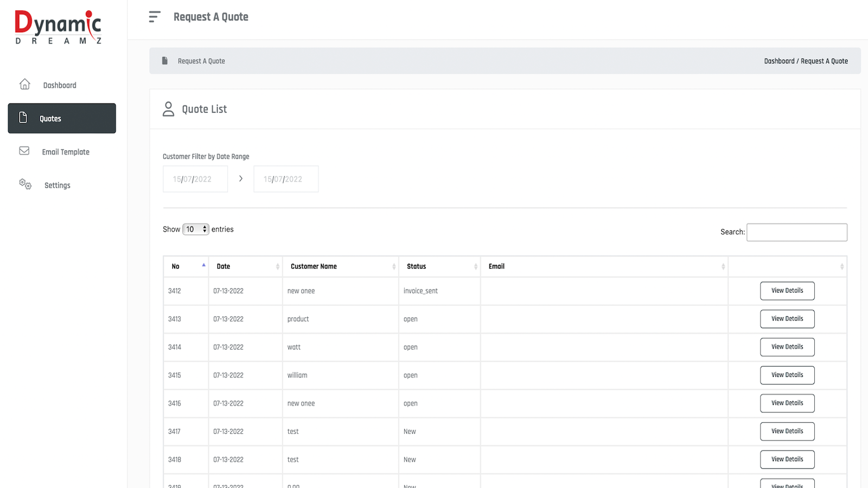
Task: Select the end date filter field
Action: pos(286,179)
